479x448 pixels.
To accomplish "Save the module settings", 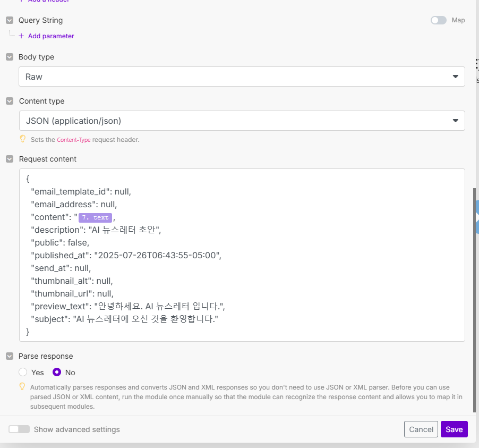I will [x=454, y=429].
